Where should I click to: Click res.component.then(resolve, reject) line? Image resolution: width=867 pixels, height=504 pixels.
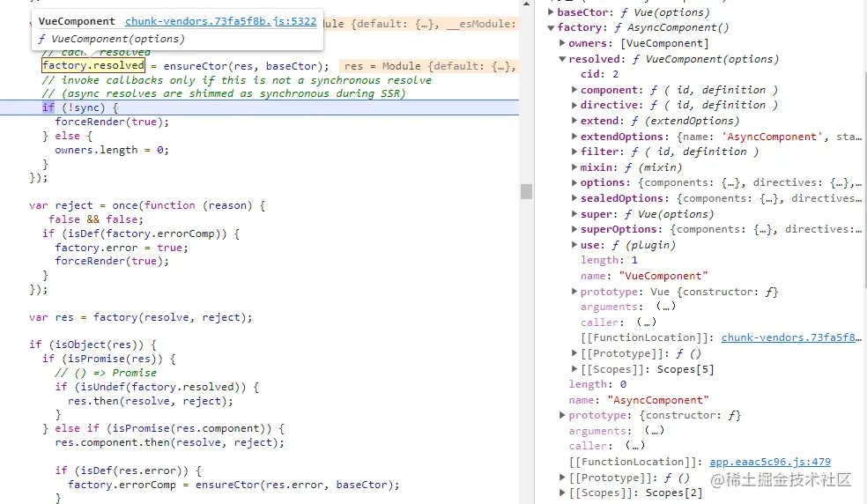170,442
